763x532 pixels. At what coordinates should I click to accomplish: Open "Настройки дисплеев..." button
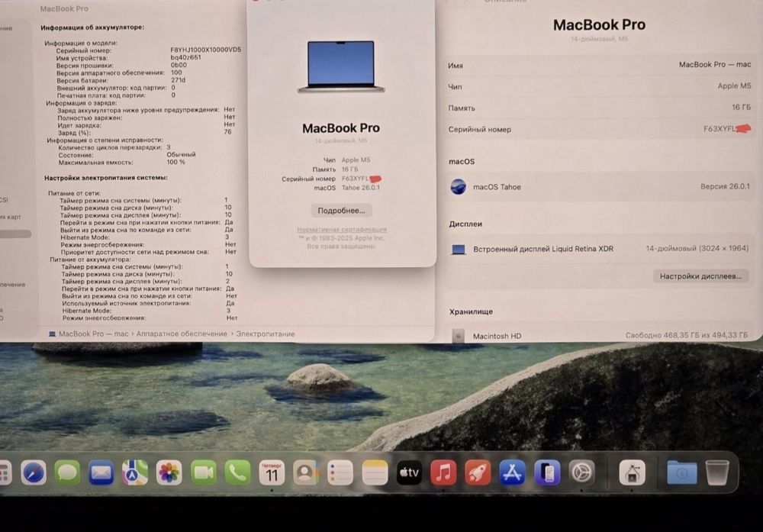[x=700, y=276]
